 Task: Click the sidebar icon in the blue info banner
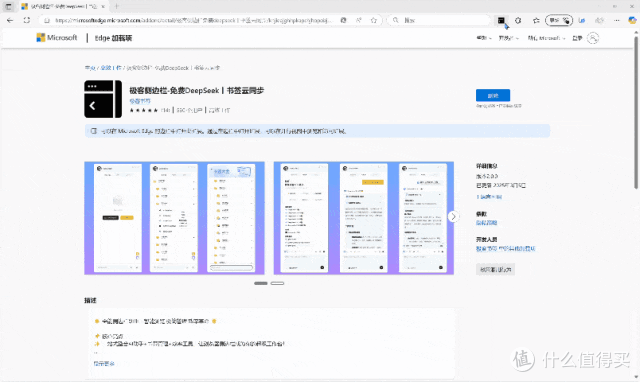(x=94, y=131)
